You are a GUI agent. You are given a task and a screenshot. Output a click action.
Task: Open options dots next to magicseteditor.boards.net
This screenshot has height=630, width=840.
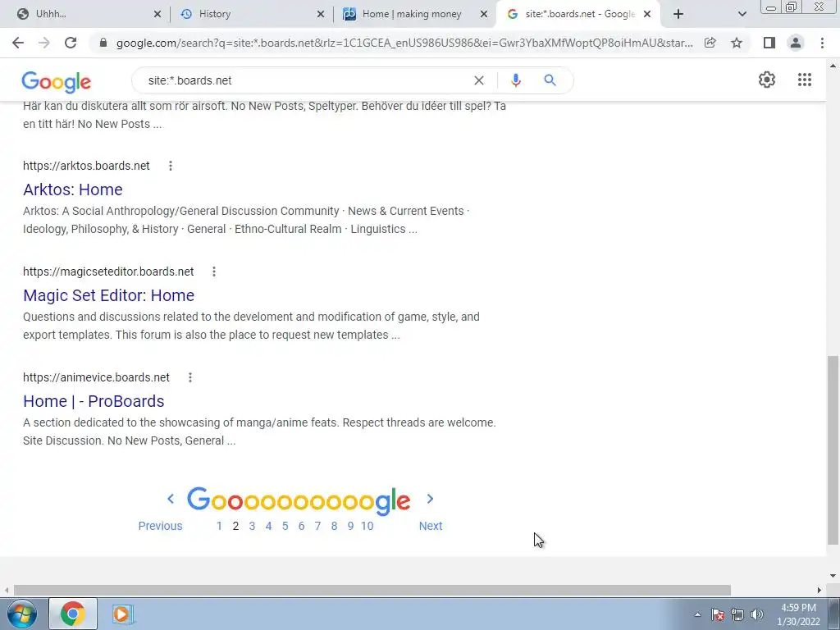click(x=214, y=272)
